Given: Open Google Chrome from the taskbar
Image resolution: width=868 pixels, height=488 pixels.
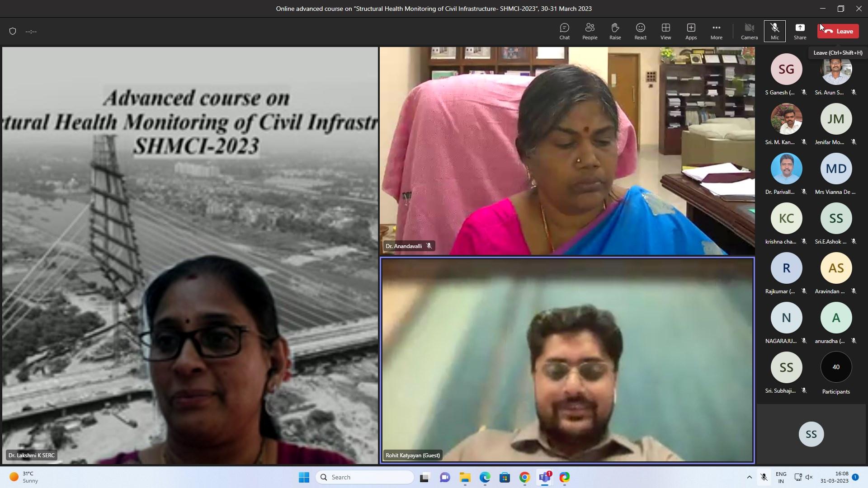Looking at the screenshot, I should tap(525, 477).
